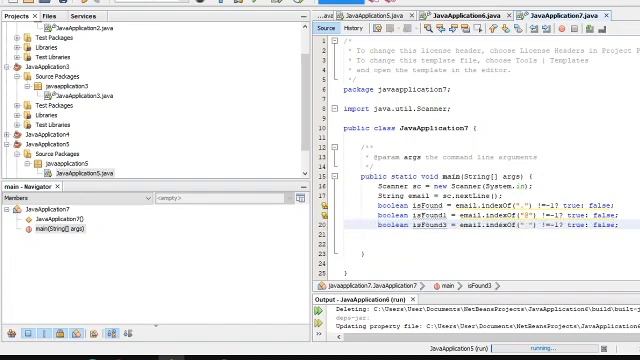Click the hint lightbulb beside isFound1 line
The width and height of the screenshot is (640, 360).
click(x=324, y=215)
